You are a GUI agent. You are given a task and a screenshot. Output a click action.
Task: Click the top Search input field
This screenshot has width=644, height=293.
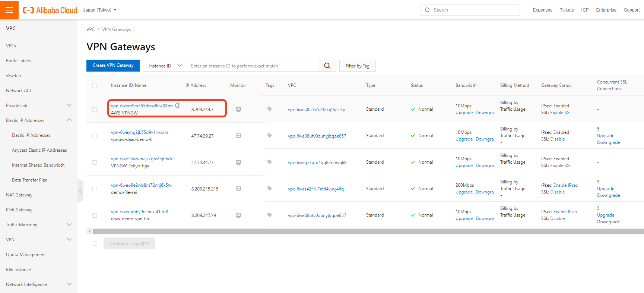click(470, 10)
